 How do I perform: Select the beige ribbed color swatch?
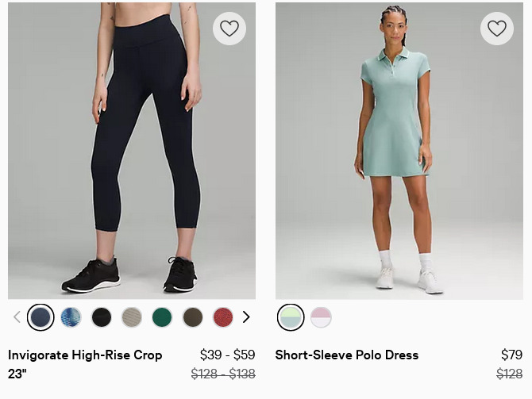tap(132, 317)
